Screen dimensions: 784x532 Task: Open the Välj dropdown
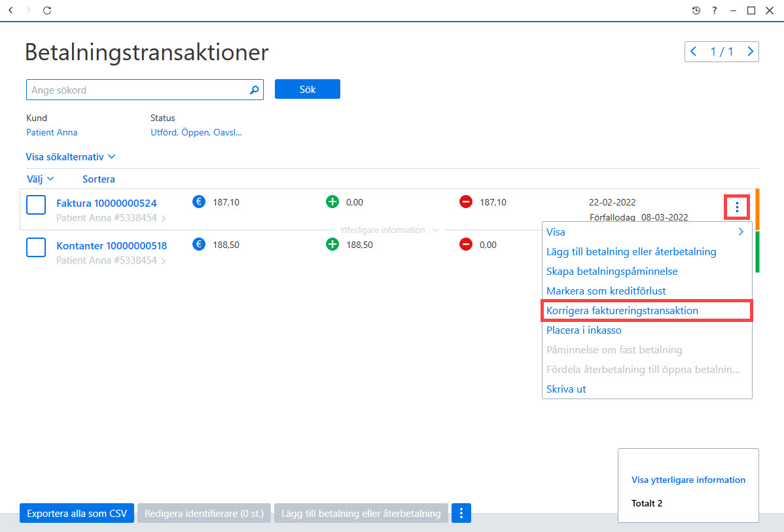click(40, 179)
